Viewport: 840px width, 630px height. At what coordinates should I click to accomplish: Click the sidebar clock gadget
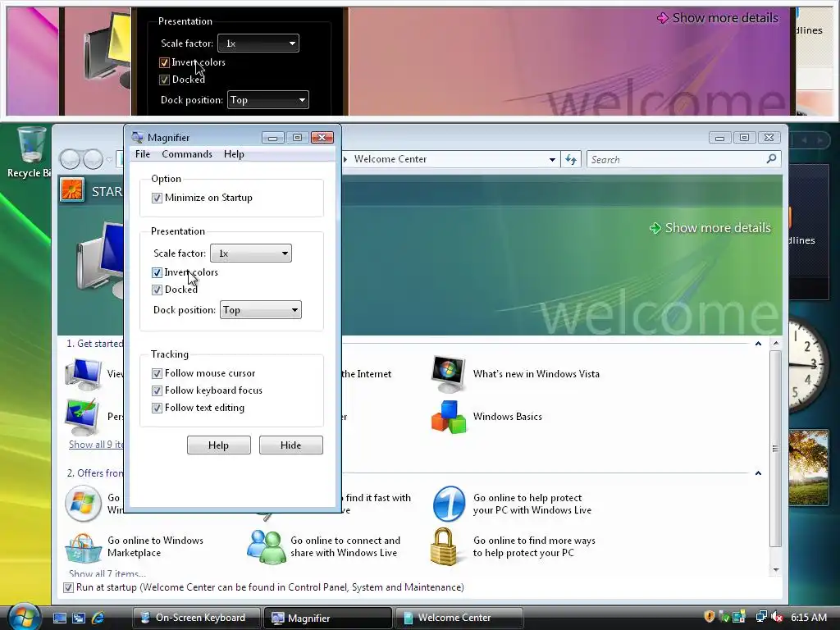point(809,364)
